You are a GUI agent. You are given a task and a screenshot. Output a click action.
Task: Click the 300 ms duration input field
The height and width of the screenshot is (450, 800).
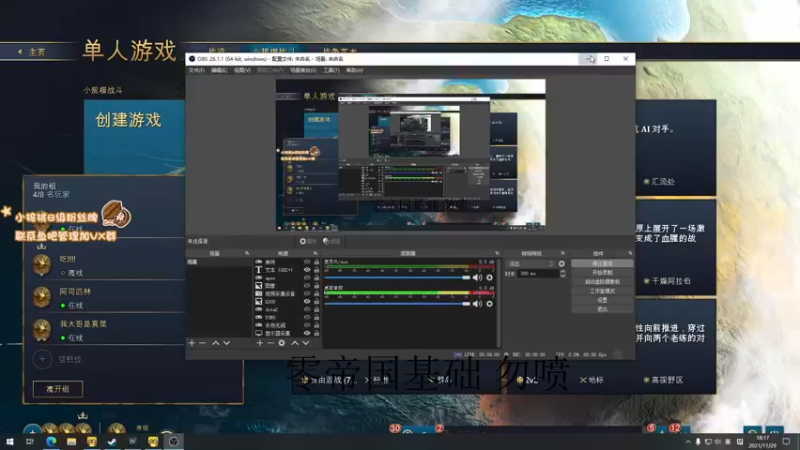coord(537,274)
